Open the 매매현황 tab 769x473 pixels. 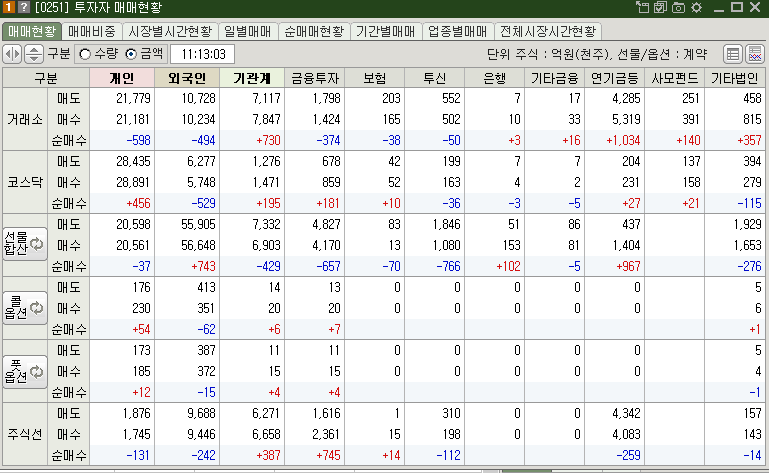32,31
